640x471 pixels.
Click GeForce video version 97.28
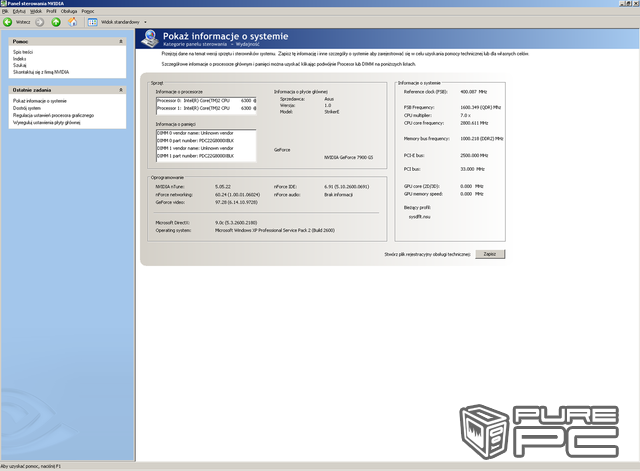236,202
